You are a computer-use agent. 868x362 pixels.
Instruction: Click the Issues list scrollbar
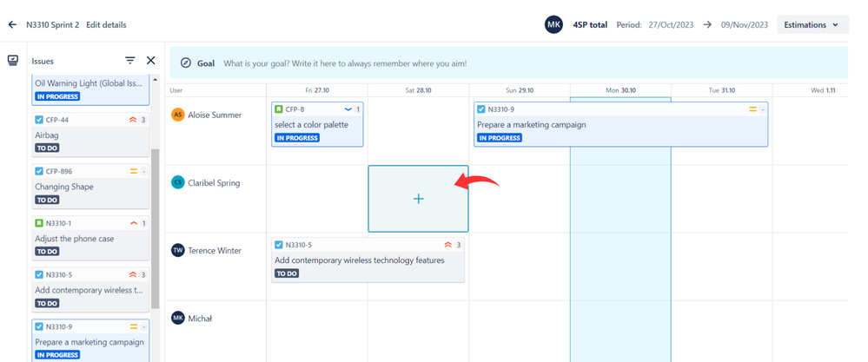pos(155,228)
